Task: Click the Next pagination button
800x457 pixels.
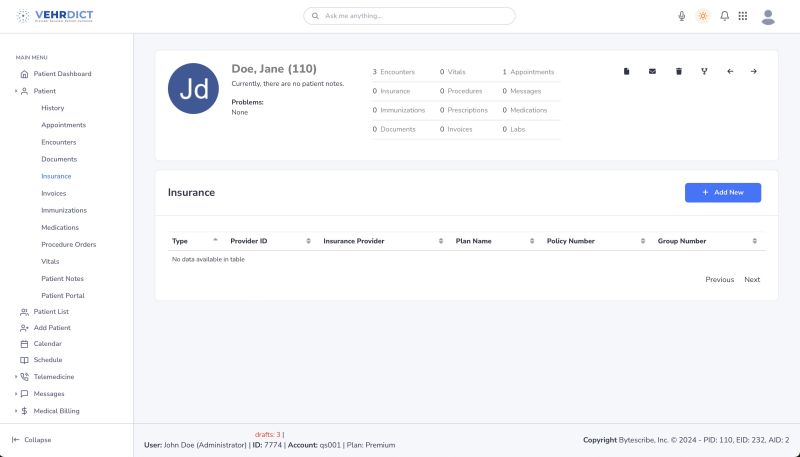Action: coord(752,280)
